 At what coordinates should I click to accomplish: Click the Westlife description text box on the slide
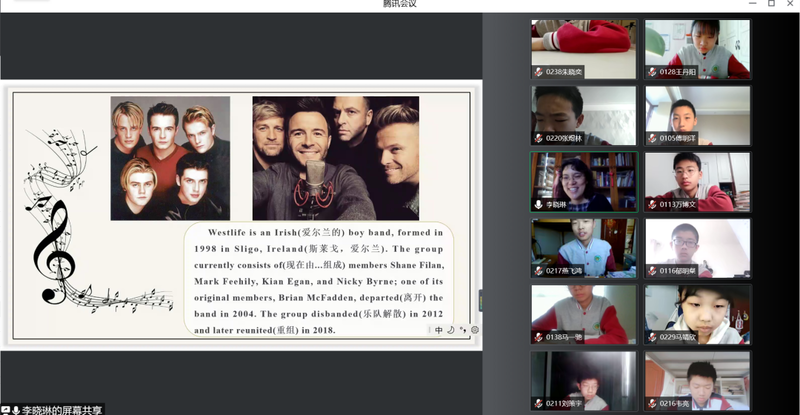pyautogui.click(x=318, y=280)
